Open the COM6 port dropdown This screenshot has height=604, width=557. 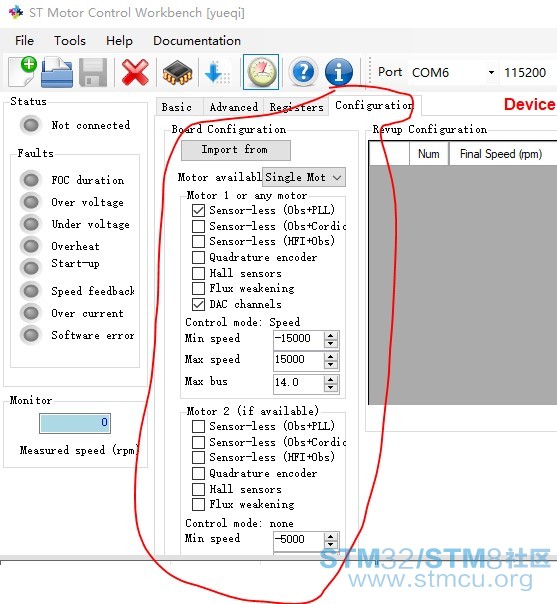(453, 72)
